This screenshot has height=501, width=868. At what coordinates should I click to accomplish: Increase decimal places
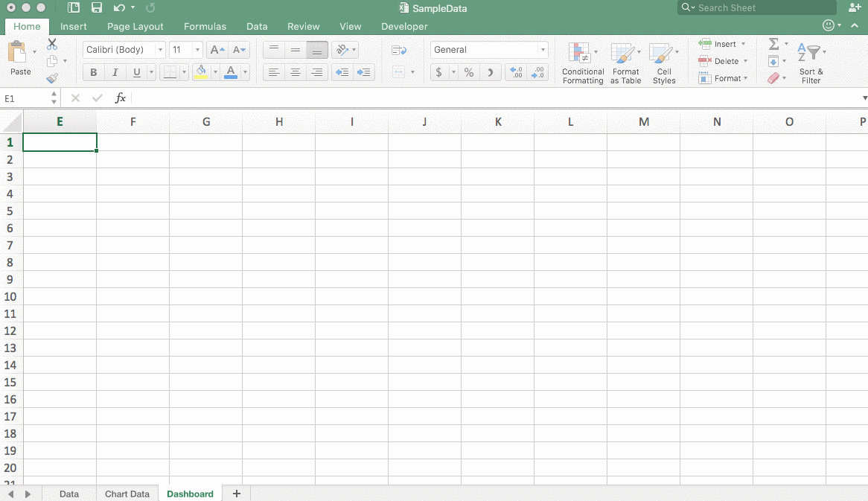pos(516,72)
